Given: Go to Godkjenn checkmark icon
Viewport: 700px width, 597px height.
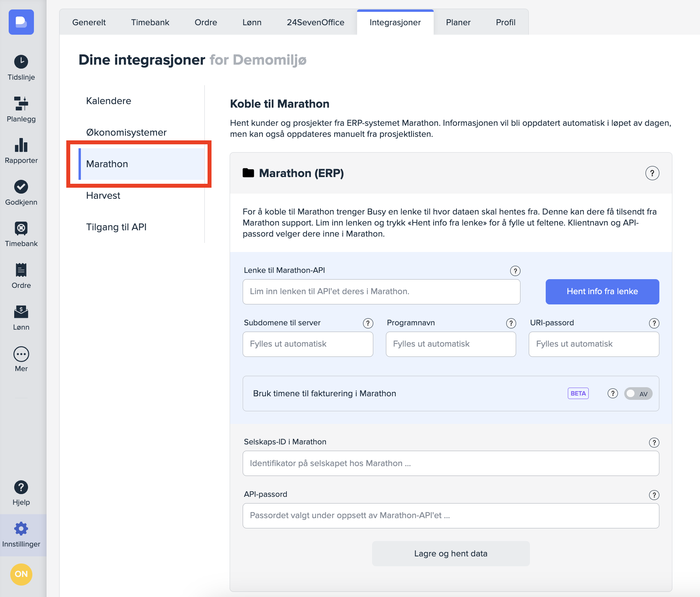Looking at the screenshot, I should pos(21,187).
